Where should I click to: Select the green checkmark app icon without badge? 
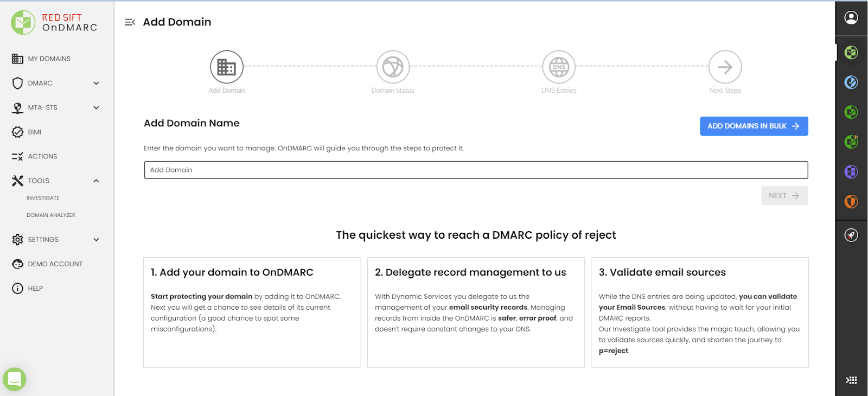851,112
